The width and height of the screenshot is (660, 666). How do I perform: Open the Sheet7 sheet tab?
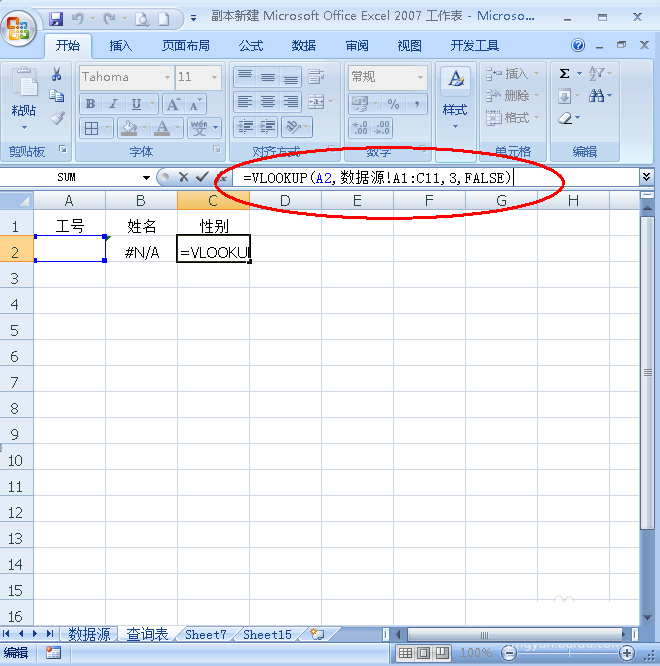[x=206, y=635]
